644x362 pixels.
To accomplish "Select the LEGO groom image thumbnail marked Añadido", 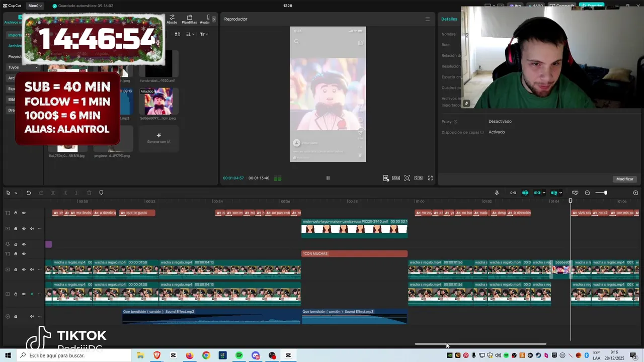I will coord(158,102).
